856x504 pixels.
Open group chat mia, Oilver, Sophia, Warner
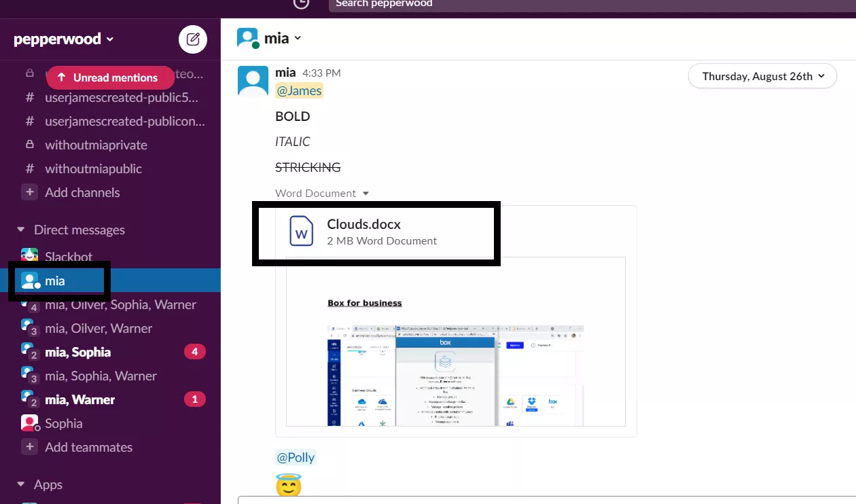(x=120, y=304)
